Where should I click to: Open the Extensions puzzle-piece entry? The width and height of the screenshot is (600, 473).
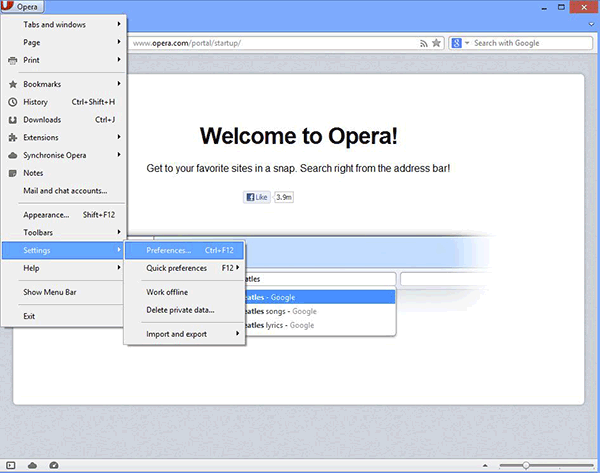[40, 138]
